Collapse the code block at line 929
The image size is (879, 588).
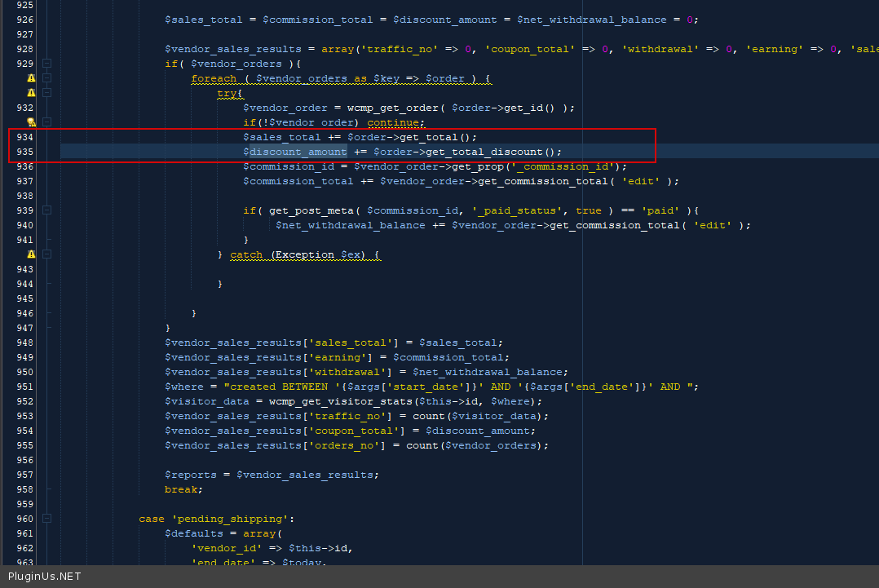47,64
